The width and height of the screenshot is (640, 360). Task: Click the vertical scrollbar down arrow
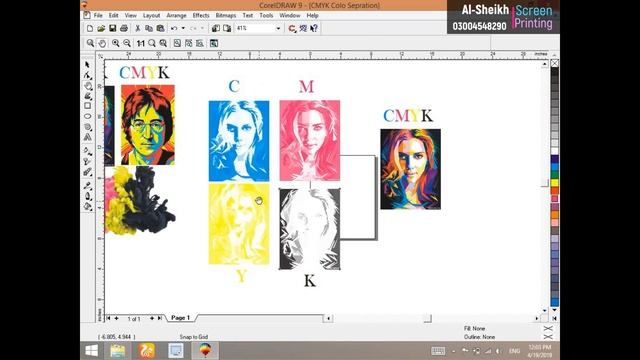coord(544,310)
